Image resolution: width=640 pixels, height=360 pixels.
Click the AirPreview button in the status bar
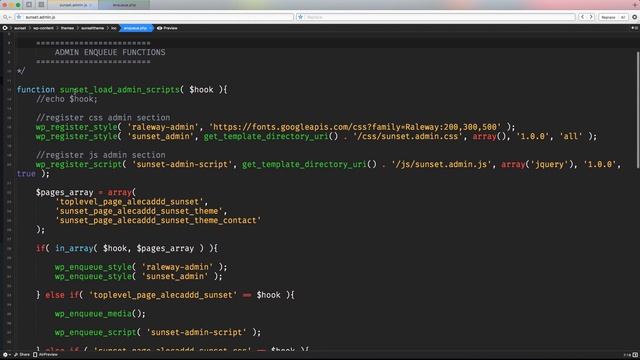[45, 355]
